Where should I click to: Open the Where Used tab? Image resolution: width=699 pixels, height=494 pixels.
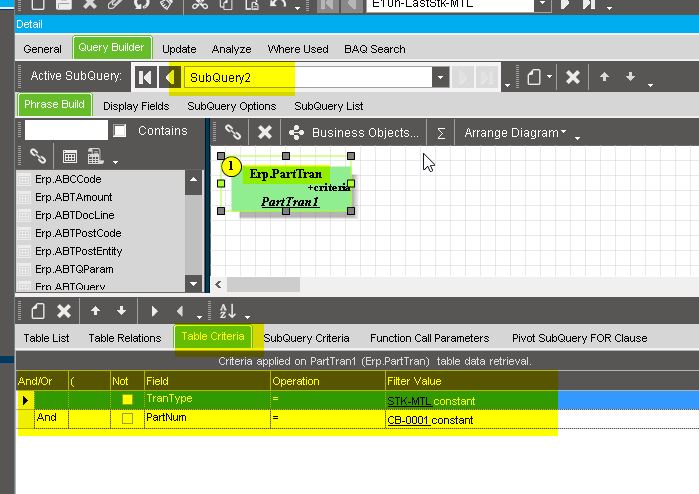[x=298, y=49]
